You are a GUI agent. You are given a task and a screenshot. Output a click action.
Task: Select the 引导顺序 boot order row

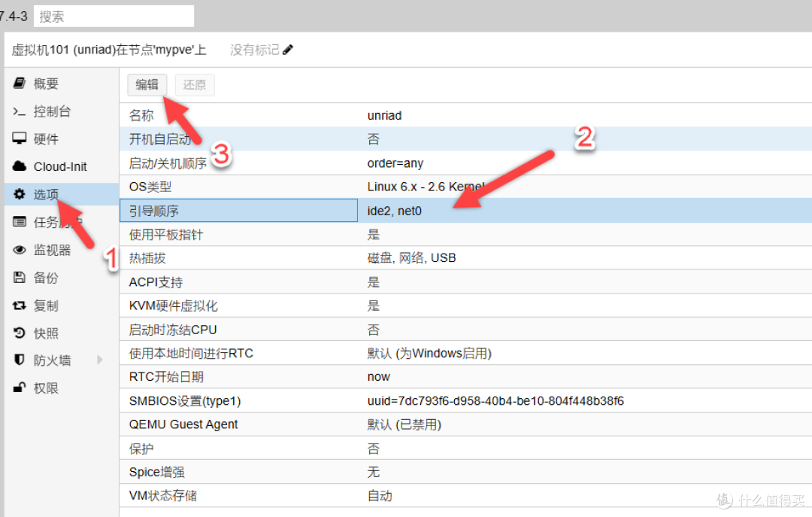(x=238, y=211)
